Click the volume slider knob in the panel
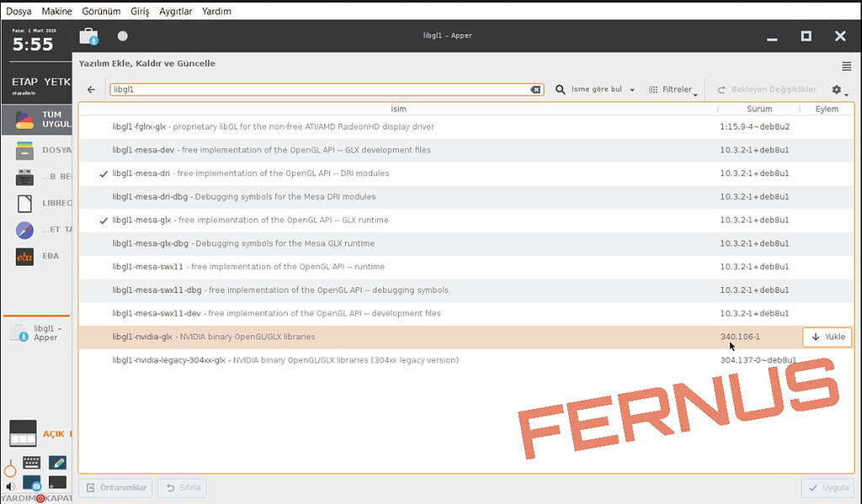Viewport: 862px width, 504px height. coord(10,470)
